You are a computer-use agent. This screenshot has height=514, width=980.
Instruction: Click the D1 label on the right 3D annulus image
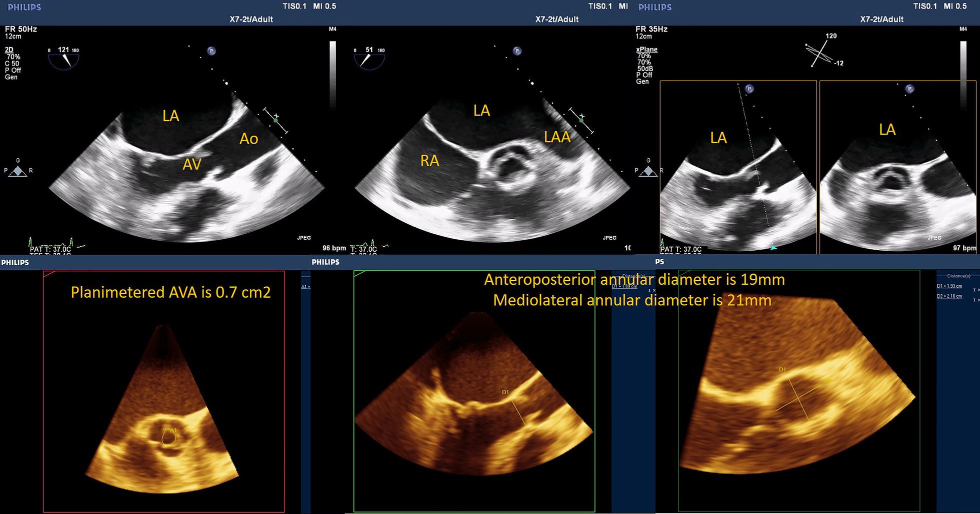(782, 369)
